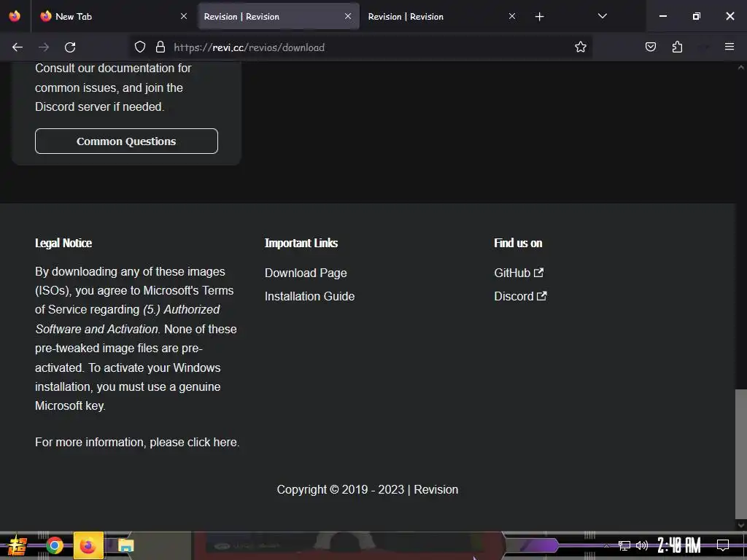This screenshot has height=560, width=747.
Task: Open a new tab with plus
Action: coord(539,17)
